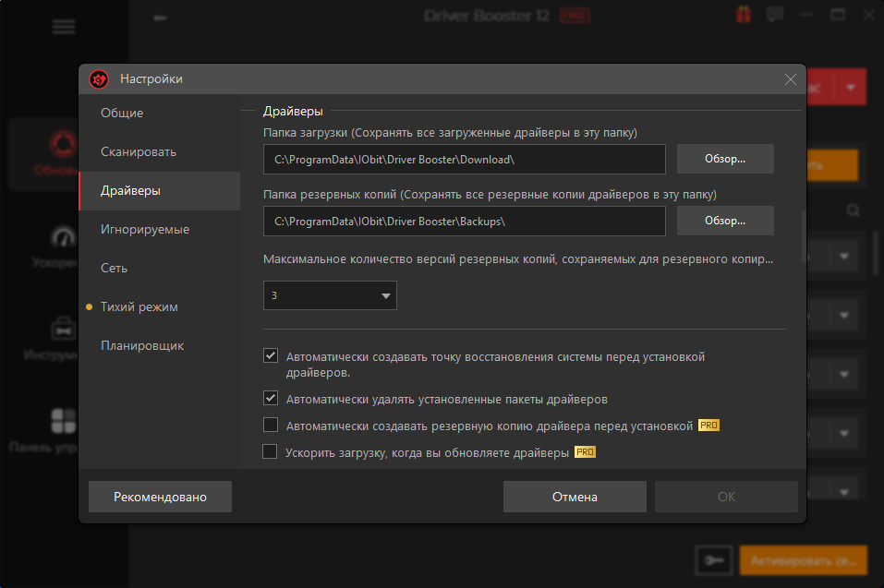This screenshot has width=884, height=588.
Task: Switch to the Сканировать settings tab
Action: pos(139,151)
